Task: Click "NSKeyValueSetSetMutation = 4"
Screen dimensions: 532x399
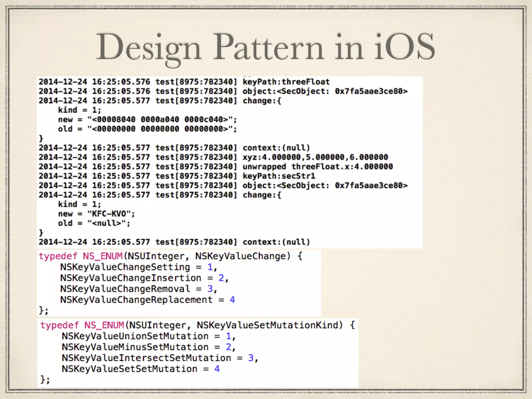Action: point(141,369)
